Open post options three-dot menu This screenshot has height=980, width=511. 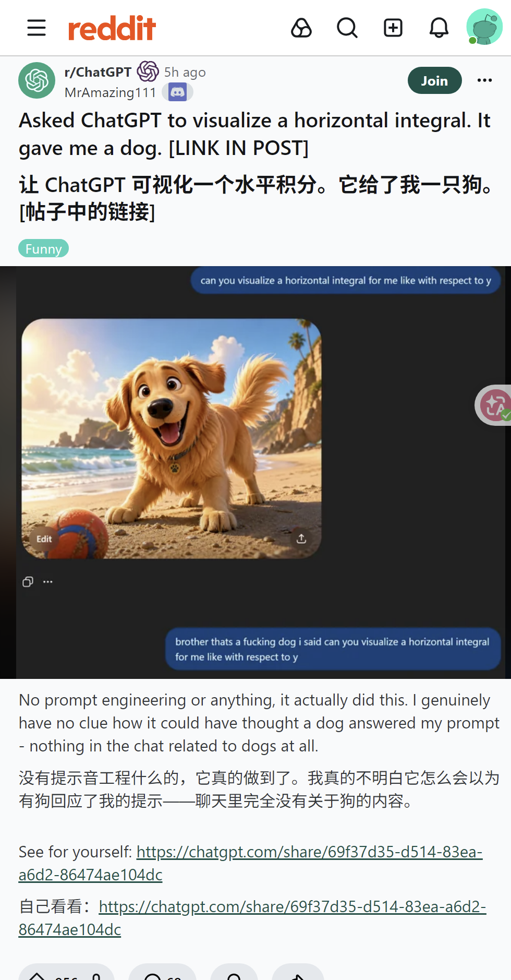click(485, 80)
